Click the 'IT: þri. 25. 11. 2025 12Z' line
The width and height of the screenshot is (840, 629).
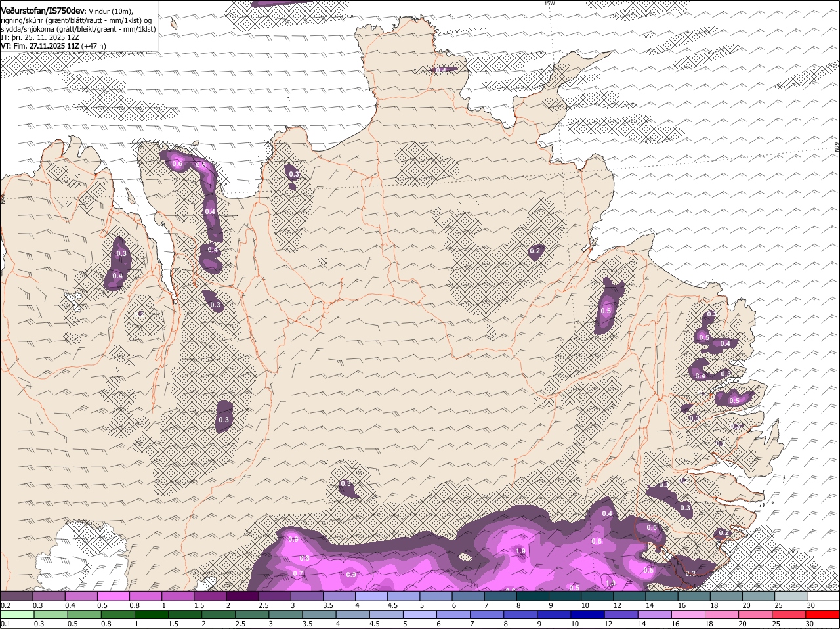(40, 37)
